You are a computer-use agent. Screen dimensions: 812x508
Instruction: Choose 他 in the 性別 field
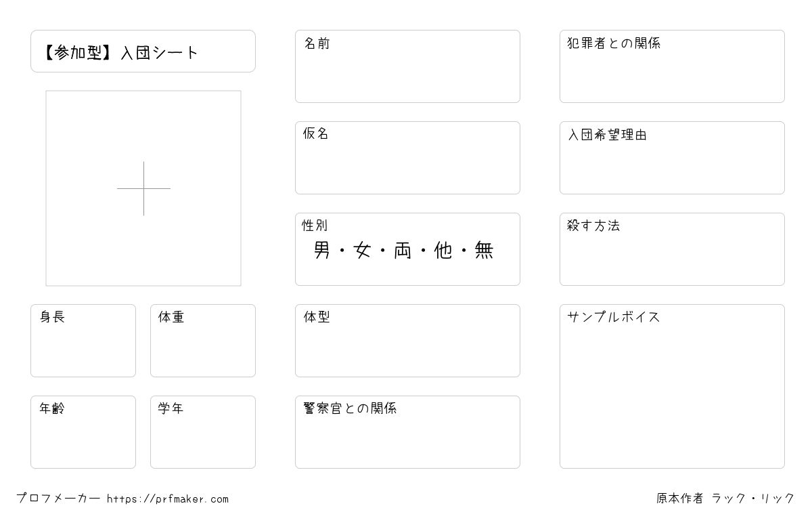pyautogui.click(x=443, y=251)
